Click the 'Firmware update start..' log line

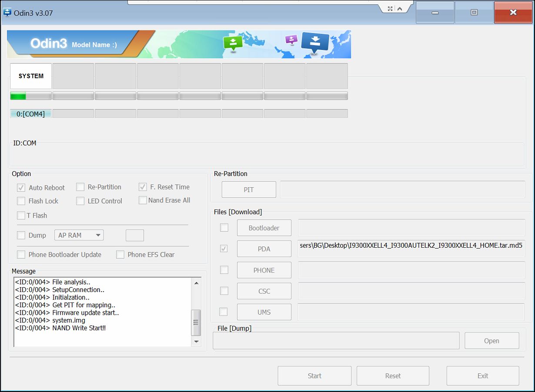(67, 312)
